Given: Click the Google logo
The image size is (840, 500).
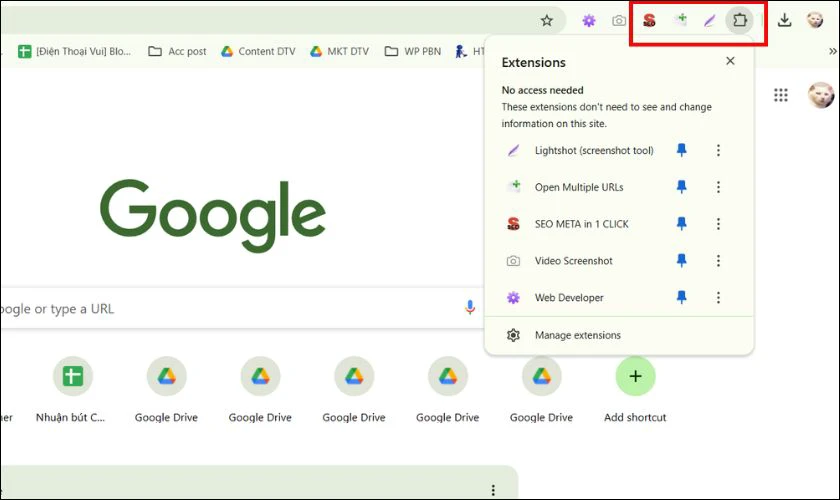Looking at the screenshot, I should tap(213, 215).
